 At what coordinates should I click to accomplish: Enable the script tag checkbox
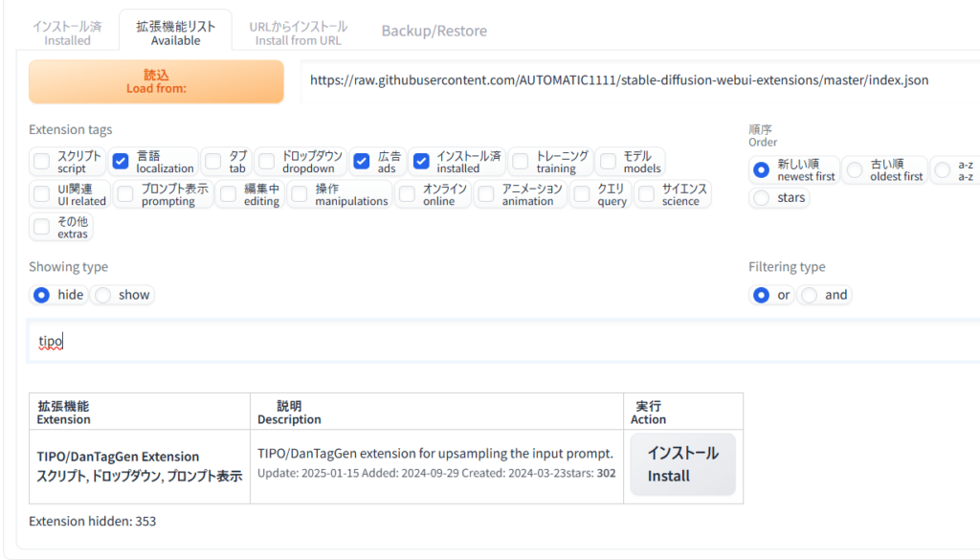click(x=42, y=161)
